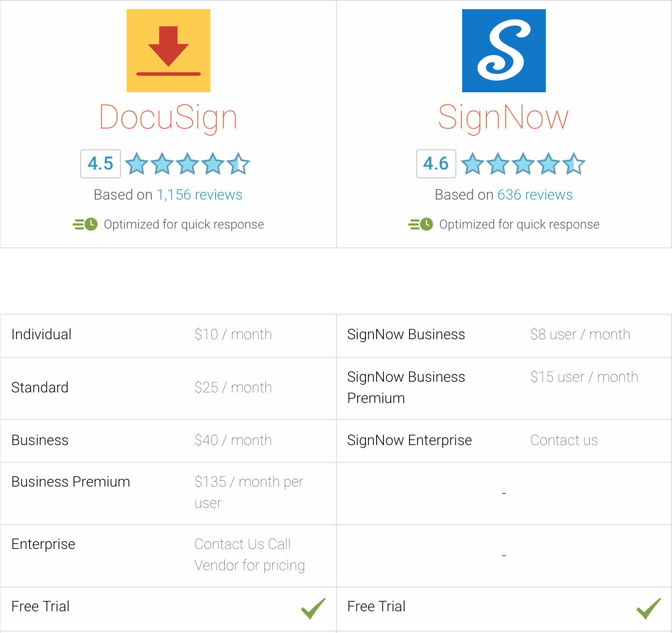This screenshot has width=672, height=633.
Task: Click the DocuSign Enterprise plan label
Action: coord(44,544)
